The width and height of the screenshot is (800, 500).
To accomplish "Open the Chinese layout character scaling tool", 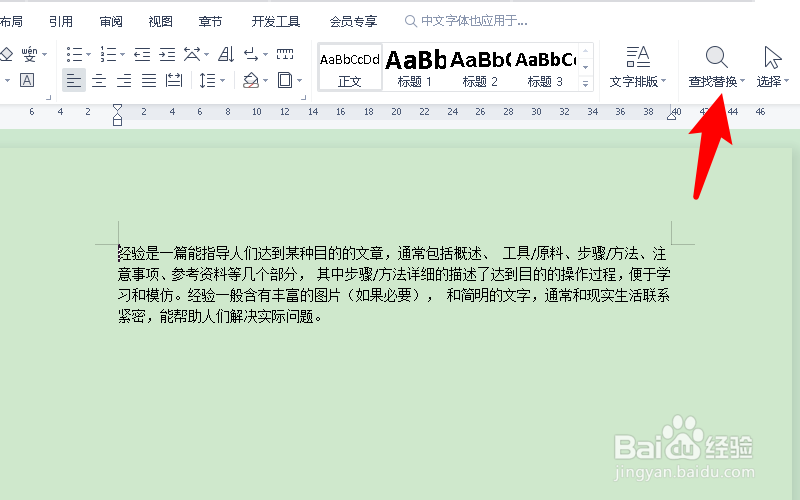I will pos(192,54).
